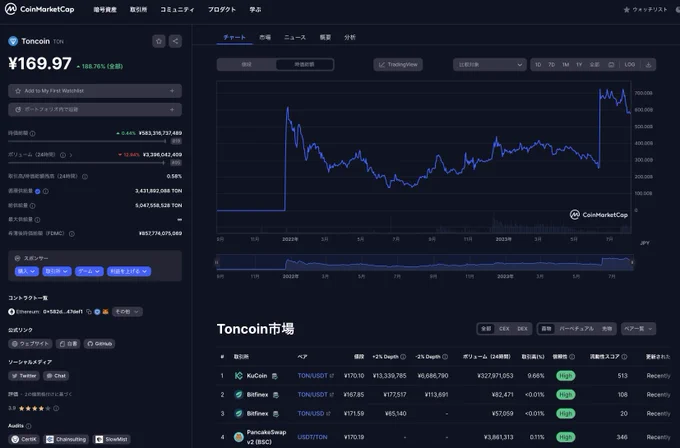Screen dimensions: 680x448
Task: Click the calendar date range icon
Action: [x=611, y=65]
